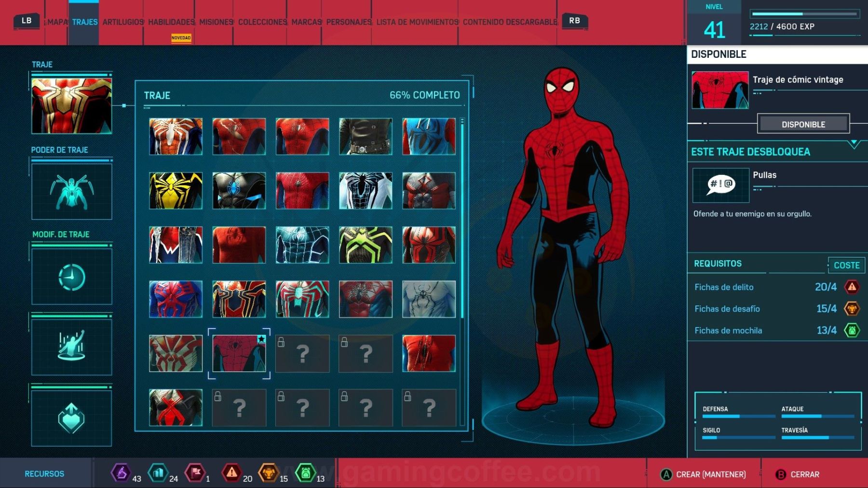Screen dimensions: 868x488
Task: Click the red crime token resource icon
Action: (x=232, y=473)
